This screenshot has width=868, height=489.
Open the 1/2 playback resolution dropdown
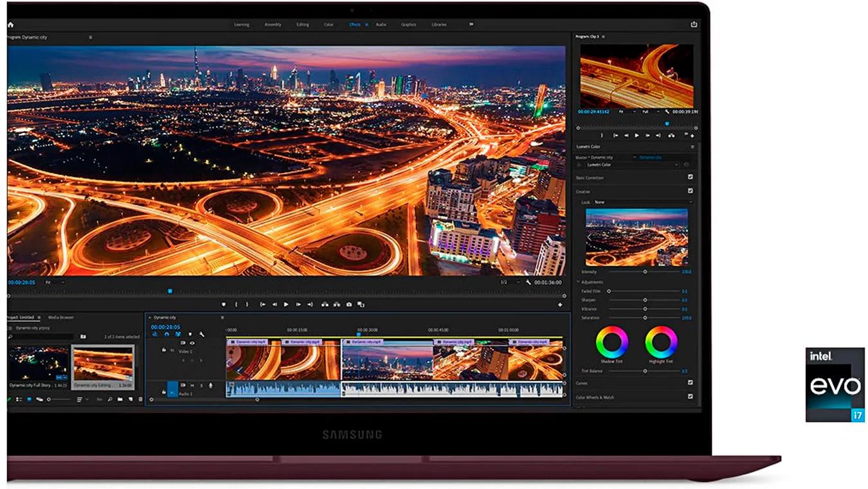pos(511,282)
